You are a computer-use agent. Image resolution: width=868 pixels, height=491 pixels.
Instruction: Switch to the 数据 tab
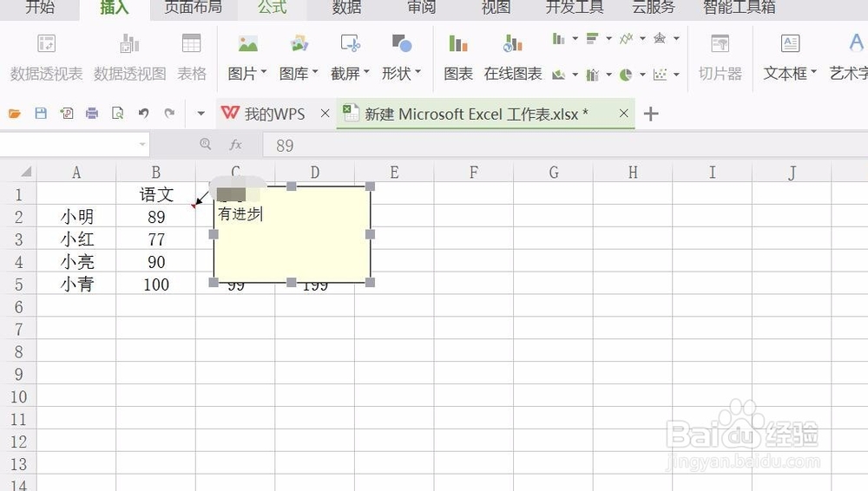pos(347,7)
